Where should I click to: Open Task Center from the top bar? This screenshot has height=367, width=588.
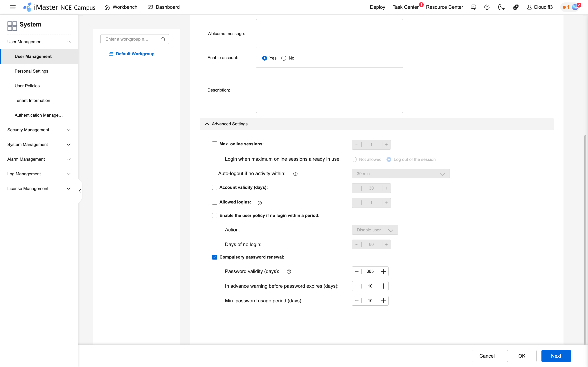(405, 7)
